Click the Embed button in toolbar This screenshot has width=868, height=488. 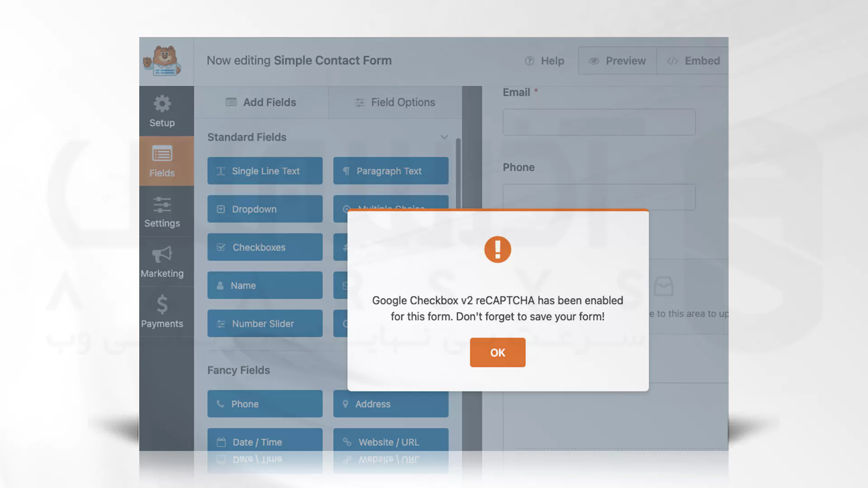693,60
